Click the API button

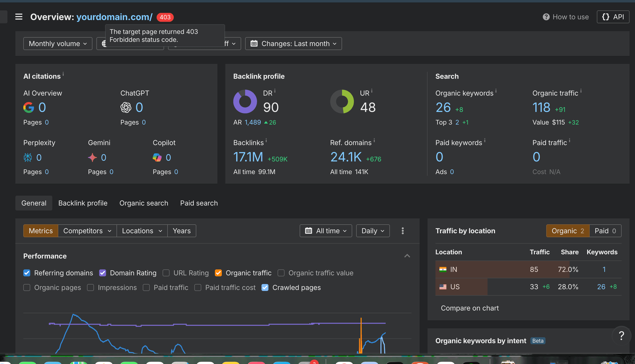coord(613,17)
